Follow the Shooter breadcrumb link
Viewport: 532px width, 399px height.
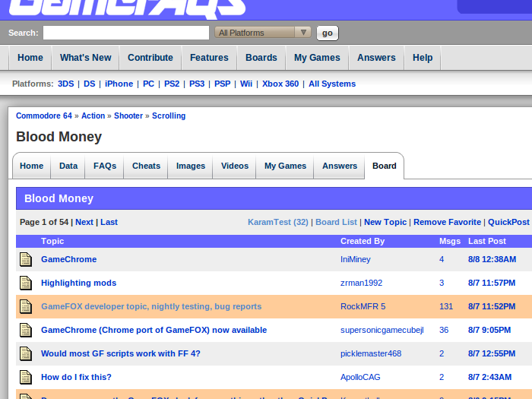pos(128,116)
